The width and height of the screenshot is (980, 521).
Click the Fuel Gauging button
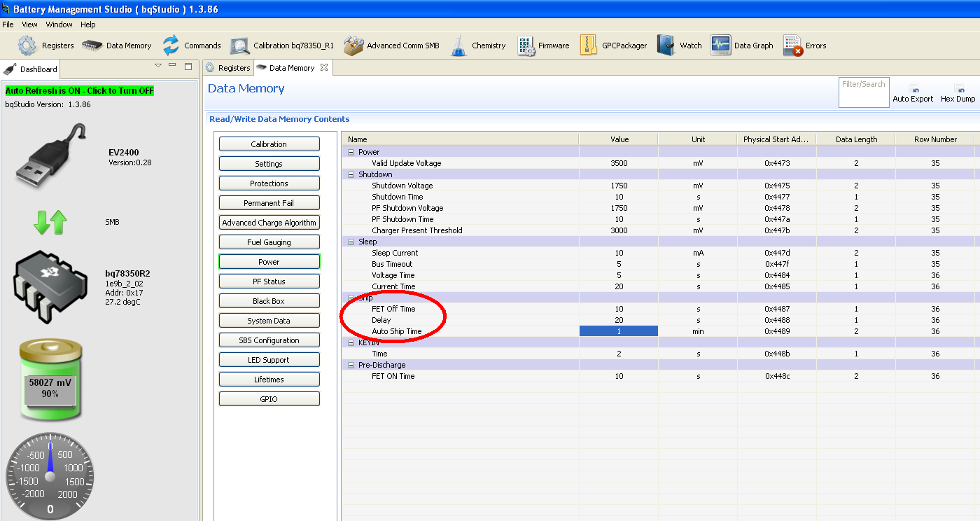pos(269,242)
